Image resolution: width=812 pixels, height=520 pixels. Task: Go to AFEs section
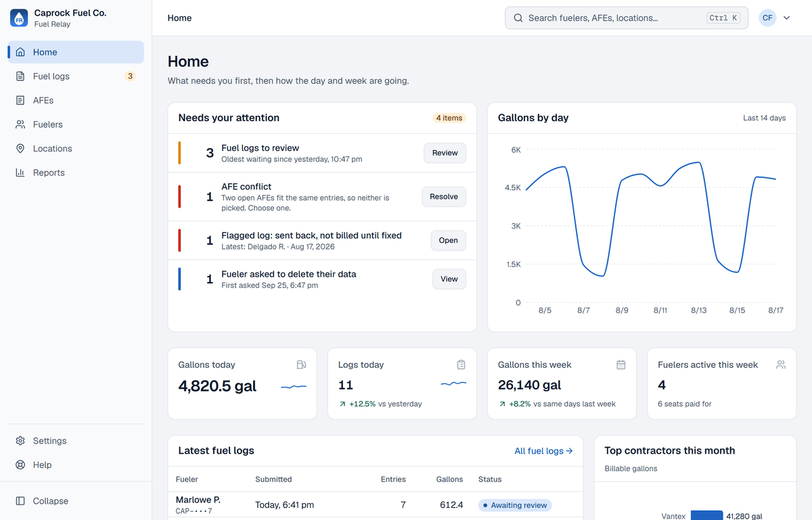[76, 100]
